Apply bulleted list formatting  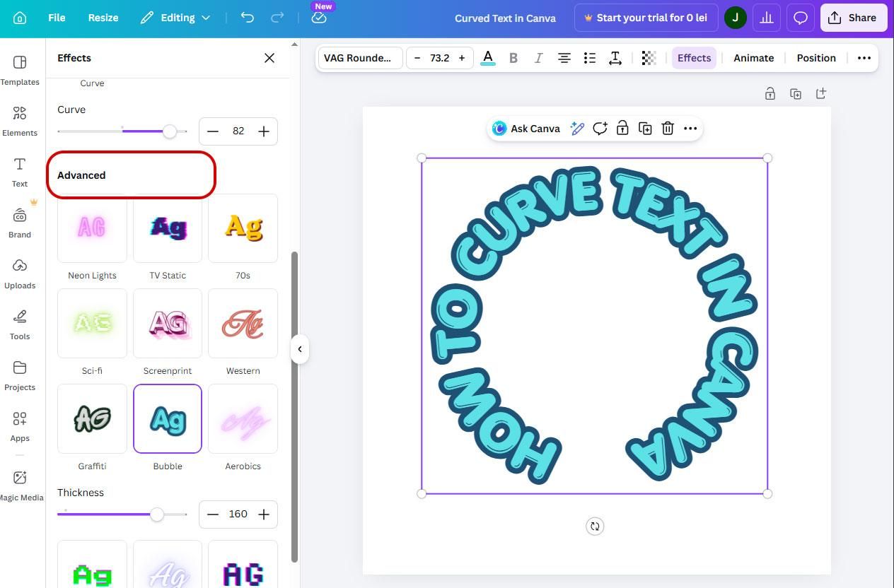589,58
